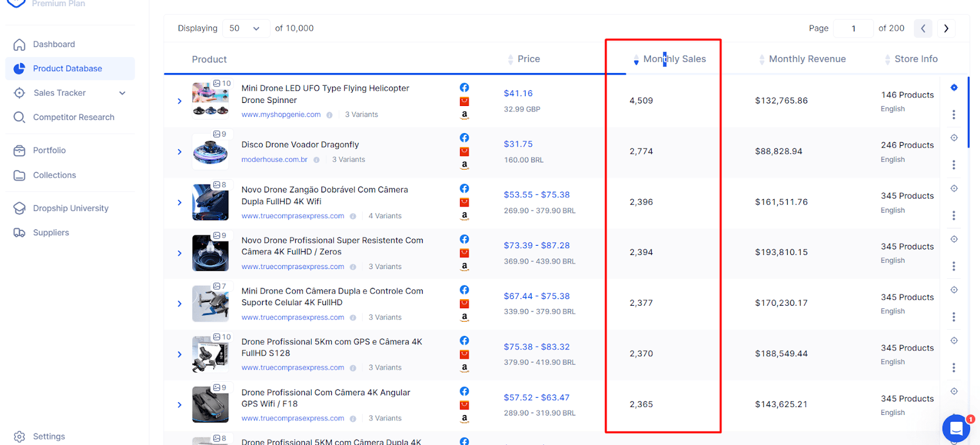Click Facebook icon for Drone Profissional 4K Angular

pos(464,391)
